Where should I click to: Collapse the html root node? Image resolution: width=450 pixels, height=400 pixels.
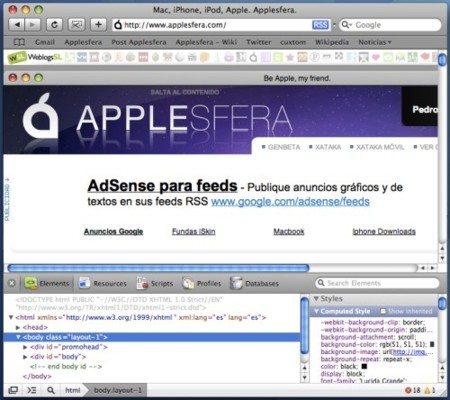click(x=11, y=317)
